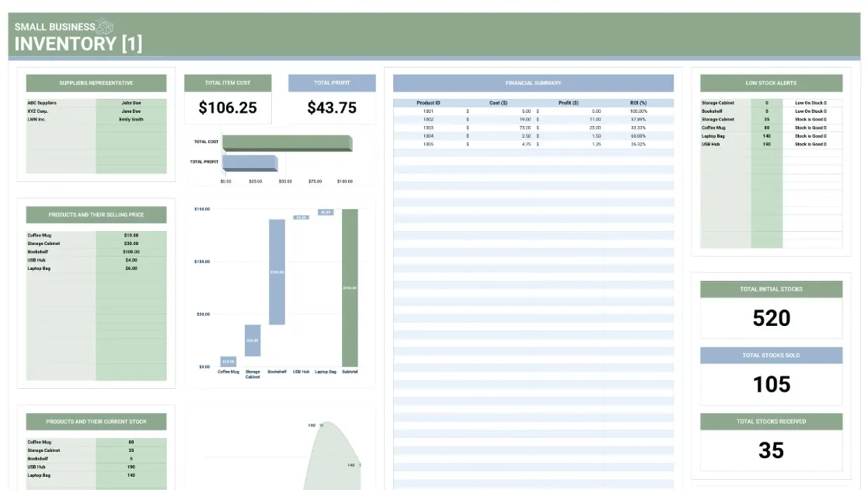This screenshot has width=868, height=490.
Task: Select the LMN Inc. supplier cell
Action: (37, 120)
